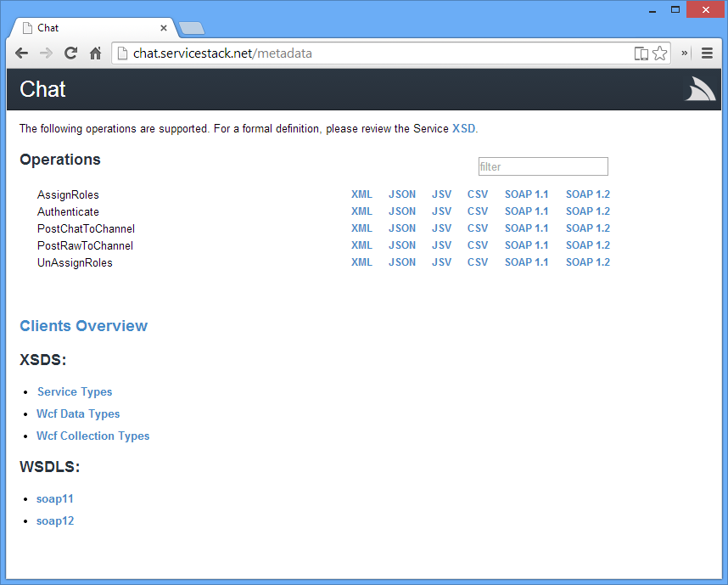Open the home page via house icon
The height and width of the screenshot is (585, 728).
95,53
